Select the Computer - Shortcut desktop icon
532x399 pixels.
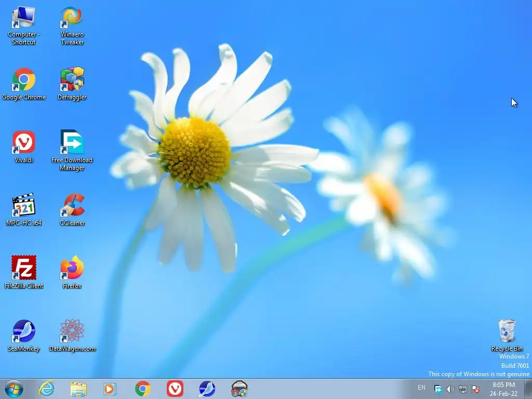(x=23, y=26)
